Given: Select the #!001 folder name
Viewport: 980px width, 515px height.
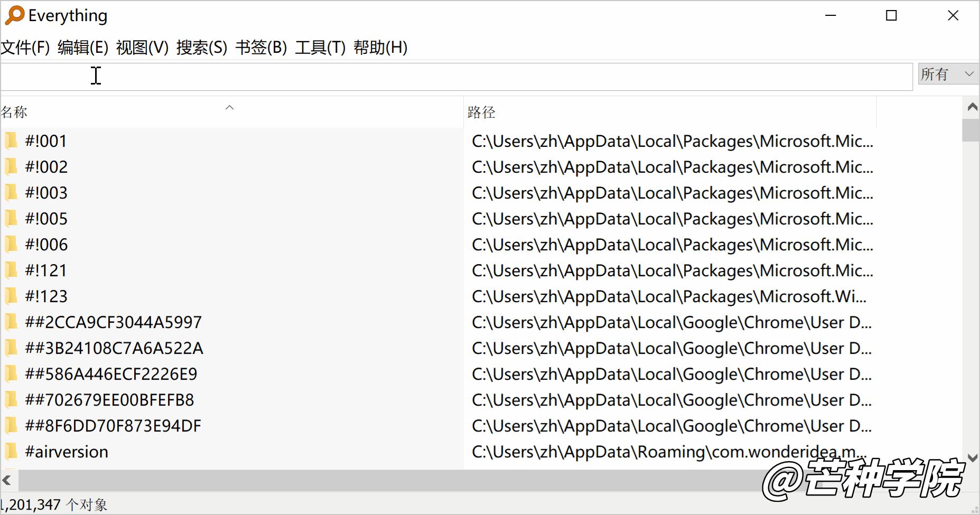Looking at the screenshot, I should click(x=46, y=141).
